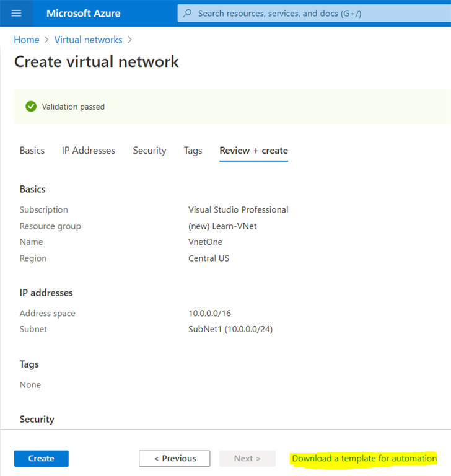Click the Microsoft Azure title
This screenshot has width=451, height=476.
[x=84, y=14]
